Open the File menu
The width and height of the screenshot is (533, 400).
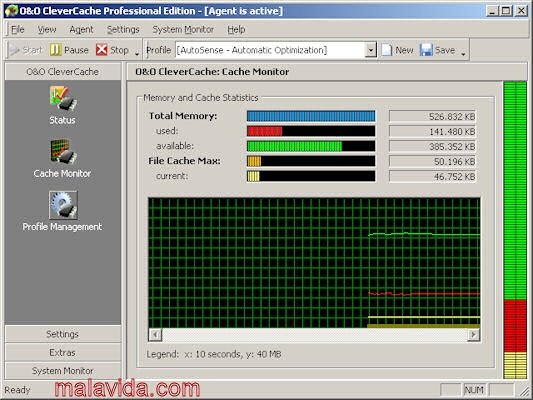click(18, 30)
